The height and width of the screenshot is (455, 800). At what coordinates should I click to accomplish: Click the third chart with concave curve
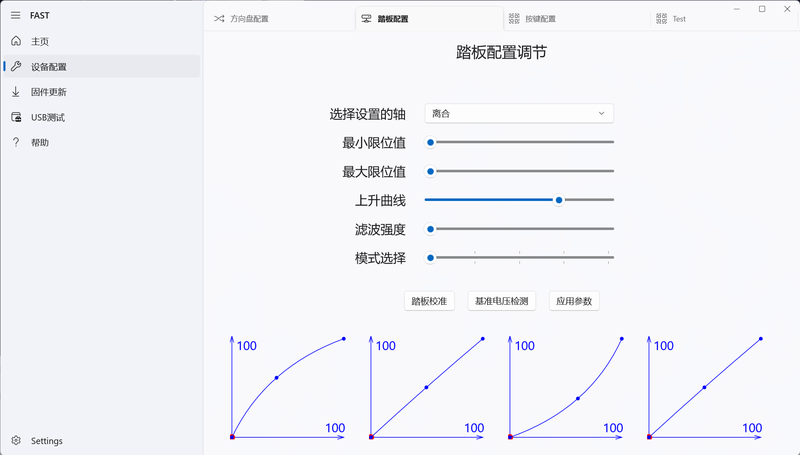(566, 388)
